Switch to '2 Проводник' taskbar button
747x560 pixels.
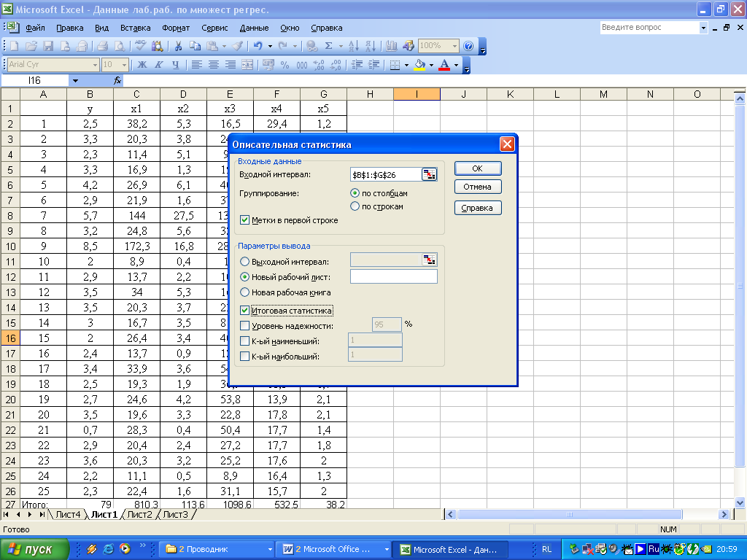point(217,549)
